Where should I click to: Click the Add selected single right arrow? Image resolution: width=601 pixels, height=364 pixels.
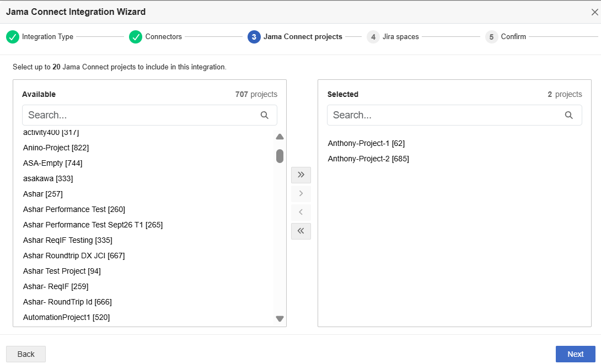coord(301,194)
